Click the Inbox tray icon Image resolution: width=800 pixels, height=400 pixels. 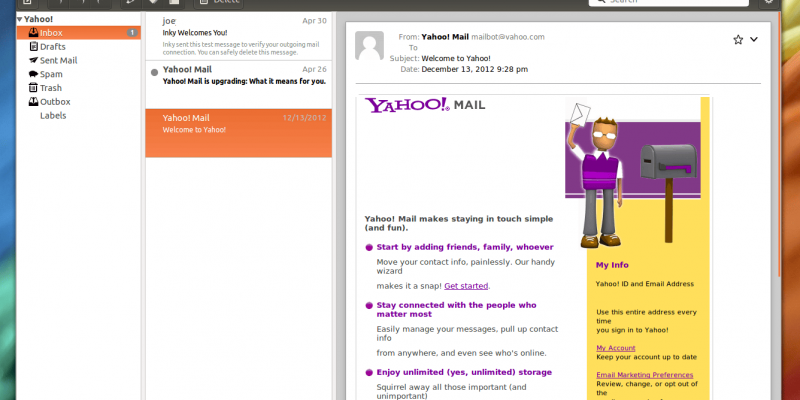click(33, 33)
